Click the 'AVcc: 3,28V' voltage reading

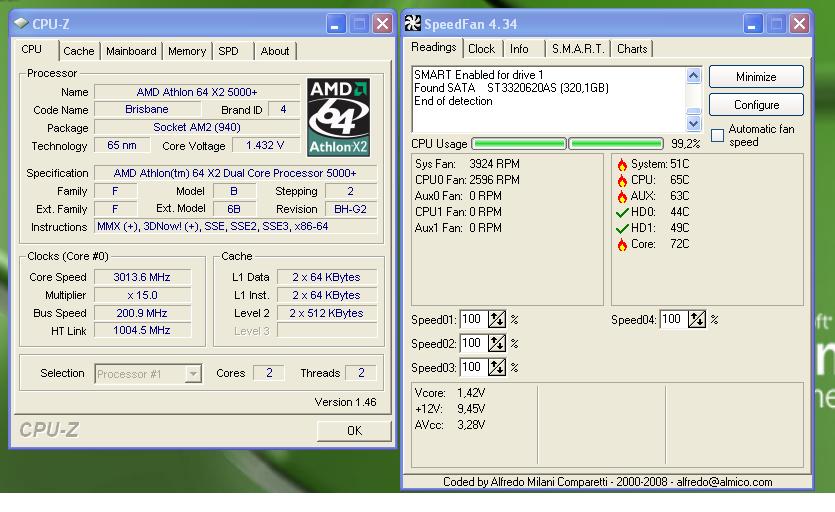[450, 425]
